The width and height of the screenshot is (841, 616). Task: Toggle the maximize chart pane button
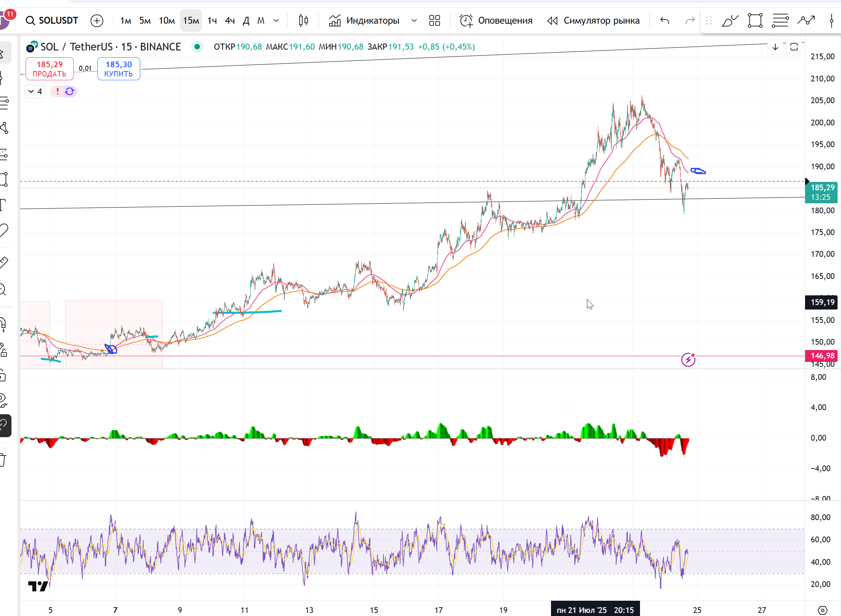tap(794, 47)
